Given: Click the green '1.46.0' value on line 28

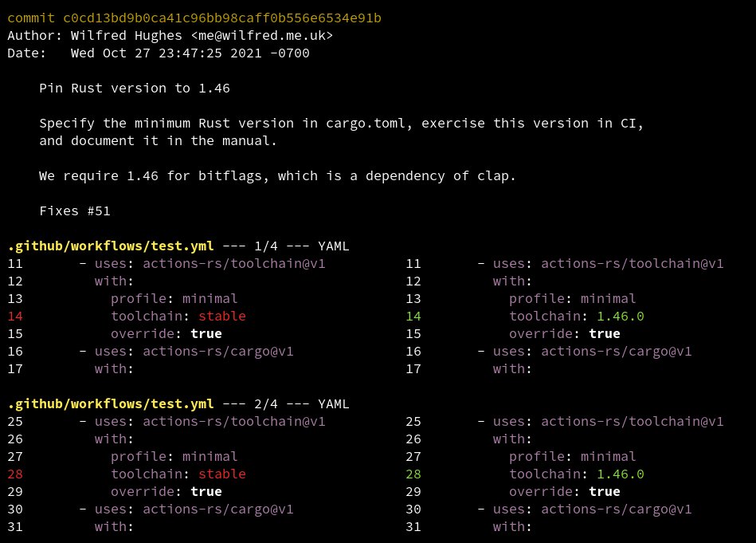Looking at the screenshot, I should (x=621, y=474).
